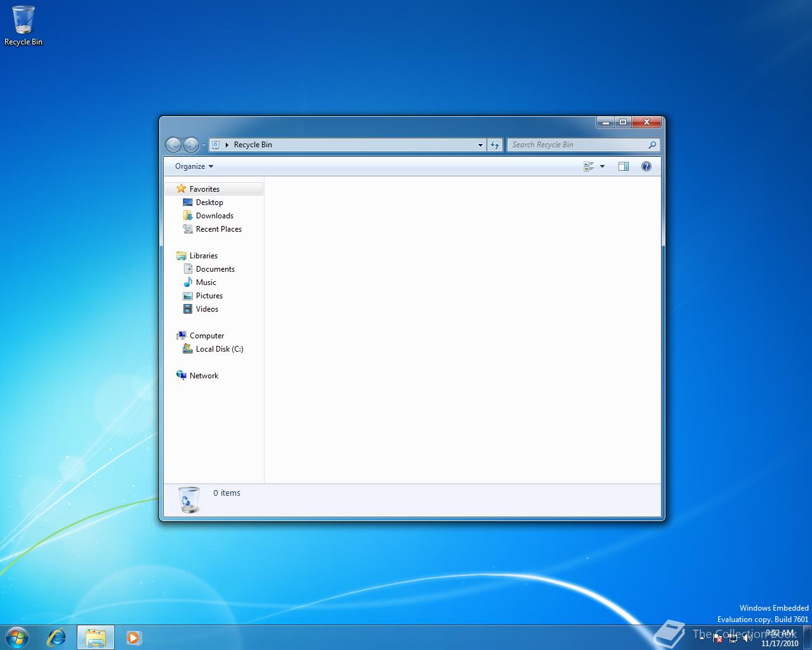
Task: Select Pictures under Libraries
Action: pos(208,295)
